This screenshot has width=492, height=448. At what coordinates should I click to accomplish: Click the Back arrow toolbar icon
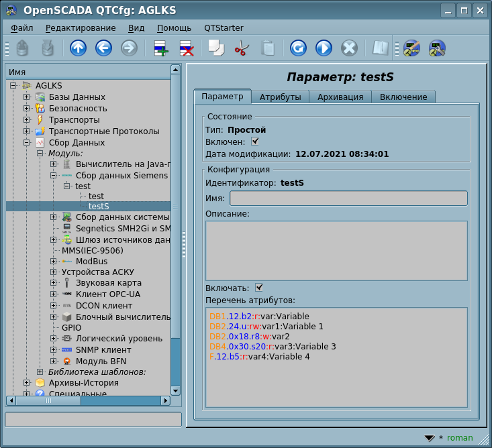click(103, 48)
